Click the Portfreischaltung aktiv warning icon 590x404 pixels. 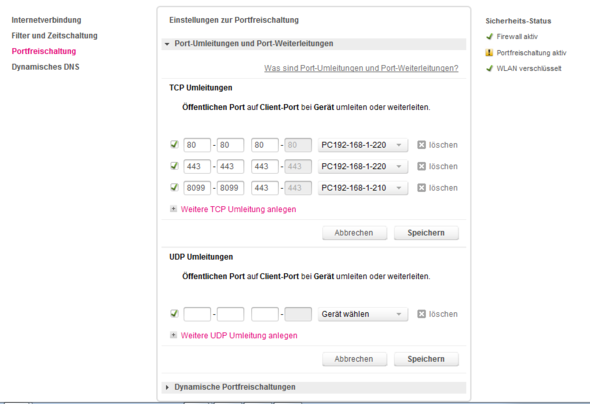click(x=489, y=52)
